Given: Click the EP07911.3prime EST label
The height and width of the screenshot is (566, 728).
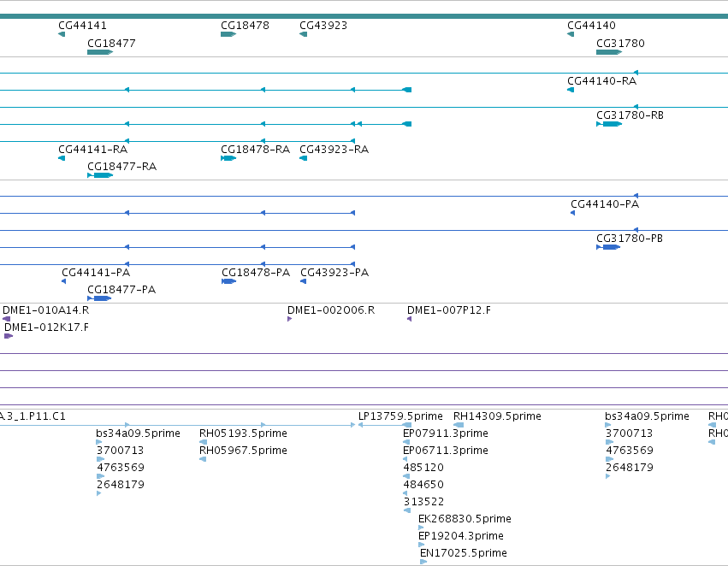Looking at the screenshot, I should pyautogui.click(x=446, y=433).
